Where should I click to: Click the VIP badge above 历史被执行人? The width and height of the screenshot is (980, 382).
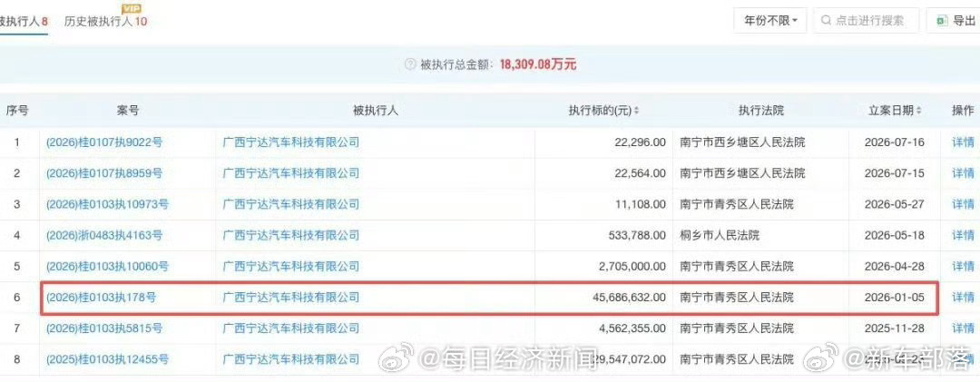(x=131, y=7)
